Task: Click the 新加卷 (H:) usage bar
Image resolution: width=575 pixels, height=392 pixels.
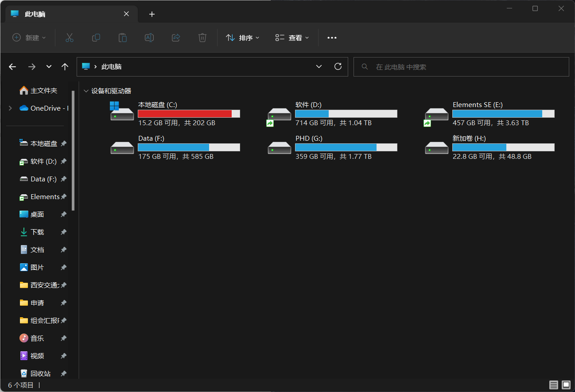Action: click(x=504, y=147)
